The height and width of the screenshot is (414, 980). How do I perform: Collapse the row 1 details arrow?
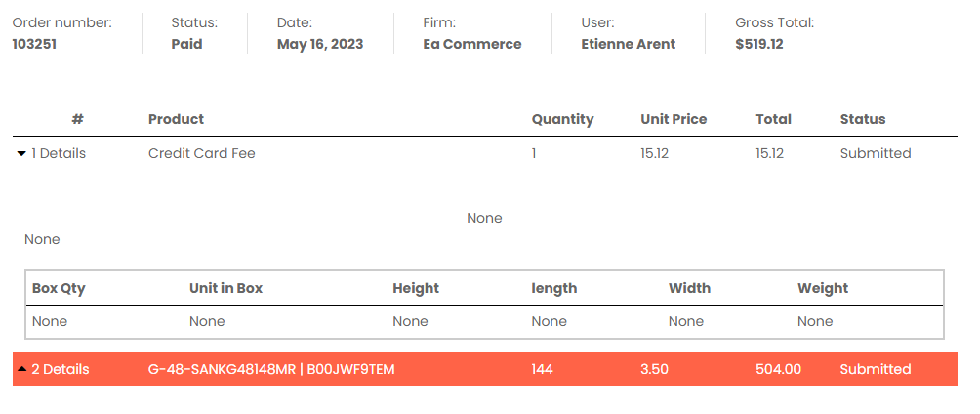(x=21, y=154)
